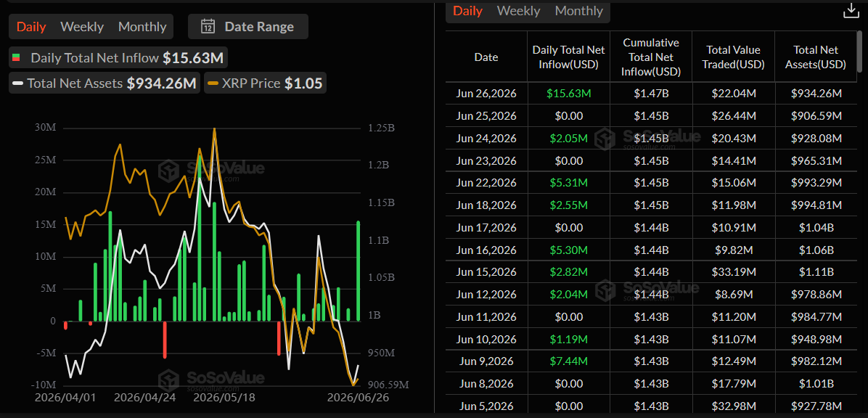Image resolution: width=868 pixels, height=418 pixels.
Task: Select the Jun 24,2026 date cell
Action: point(486,139)
